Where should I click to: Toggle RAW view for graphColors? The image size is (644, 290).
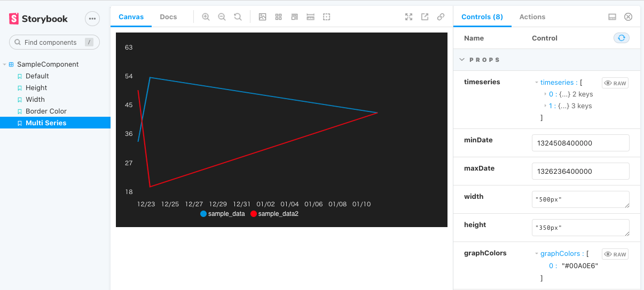615,254
